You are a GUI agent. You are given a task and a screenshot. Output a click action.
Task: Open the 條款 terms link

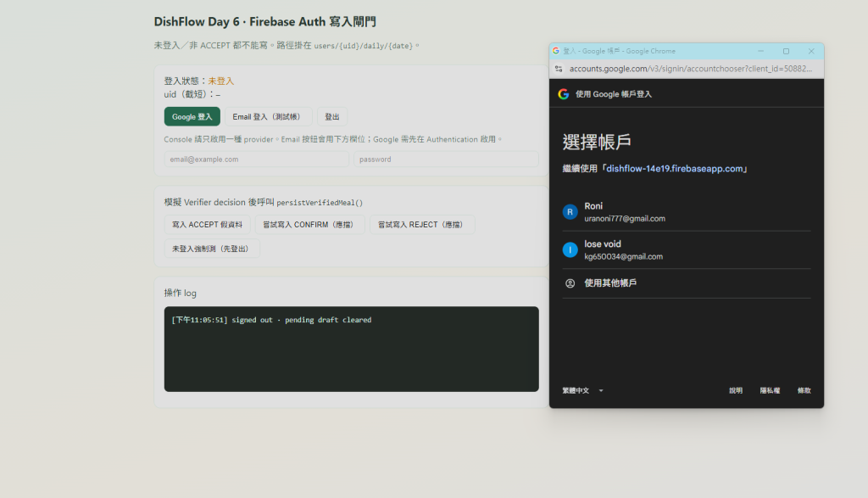(x=804, y=390)
